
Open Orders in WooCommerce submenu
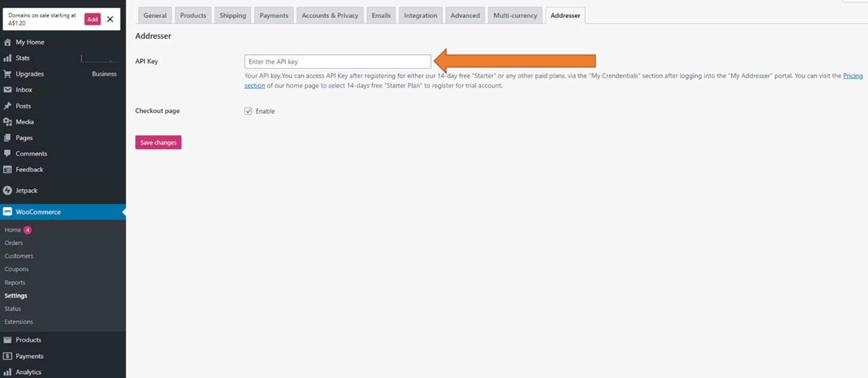(14, 243)
